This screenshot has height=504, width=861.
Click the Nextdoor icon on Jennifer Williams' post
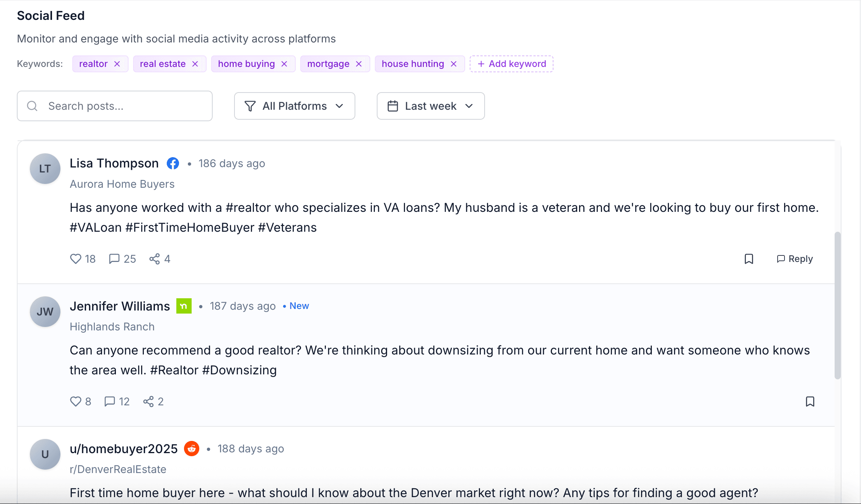point(184,306)
